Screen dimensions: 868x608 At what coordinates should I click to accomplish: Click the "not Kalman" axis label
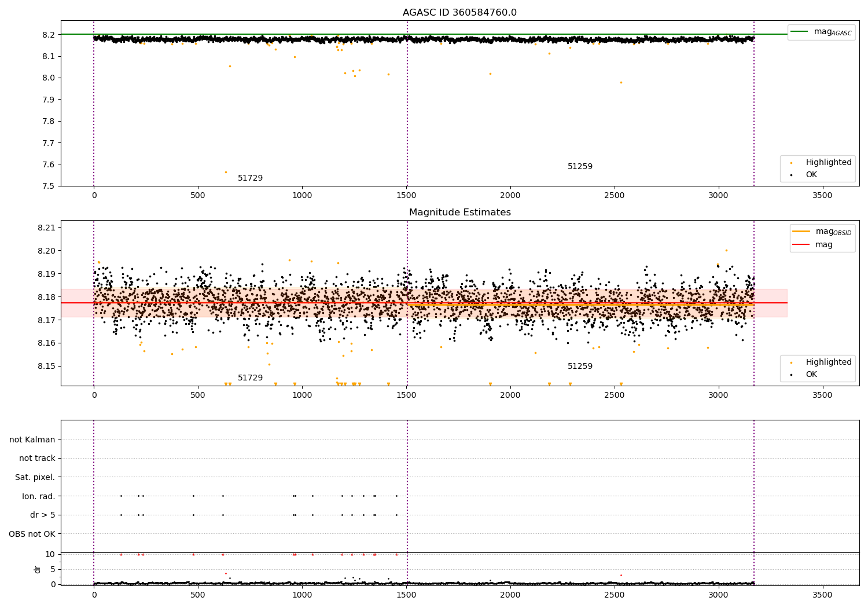pos(32,440)
